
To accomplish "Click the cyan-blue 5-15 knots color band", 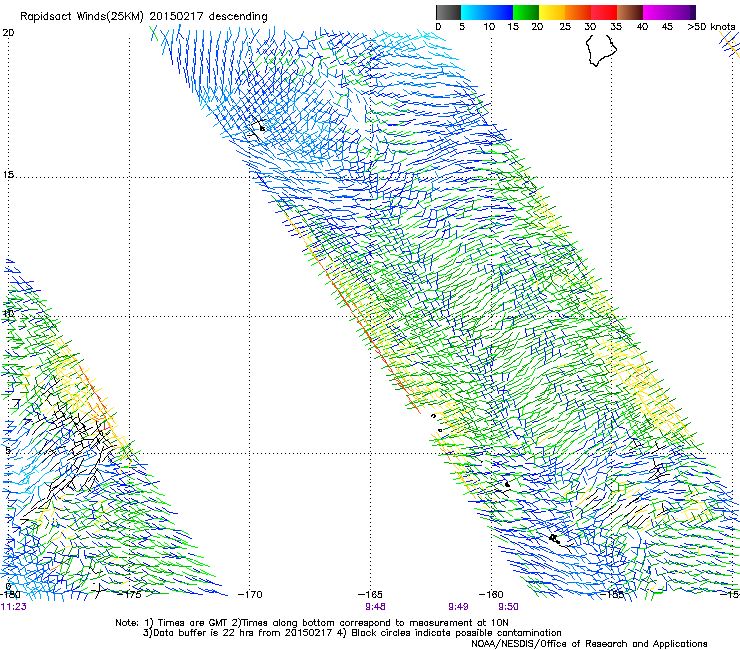I will pyautogui.click(x=487, y=12).
